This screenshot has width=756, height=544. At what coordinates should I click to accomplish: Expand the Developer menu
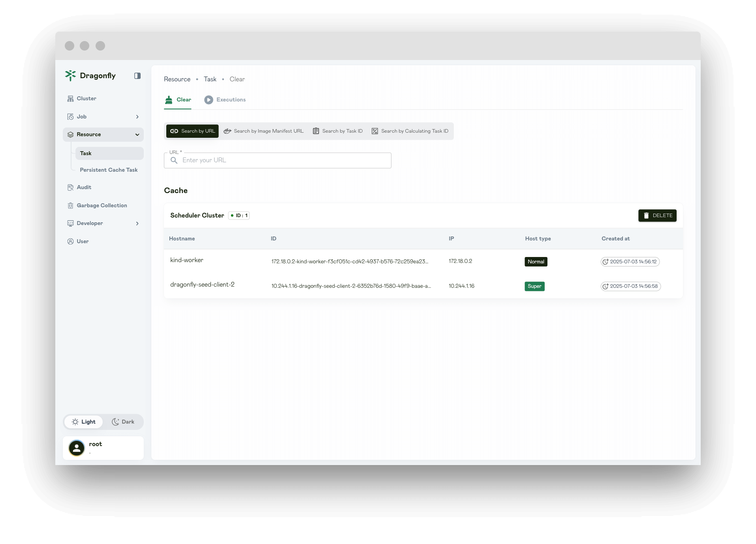[137, 223]
